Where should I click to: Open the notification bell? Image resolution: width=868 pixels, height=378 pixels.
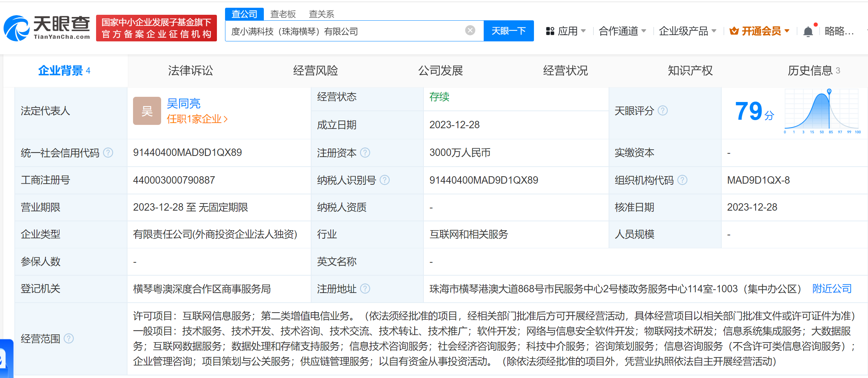pos(808,31)
